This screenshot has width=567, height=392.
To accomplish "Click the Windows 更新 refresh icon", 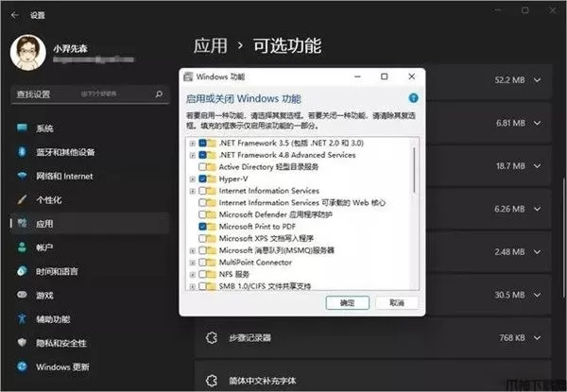I will 22,366.
